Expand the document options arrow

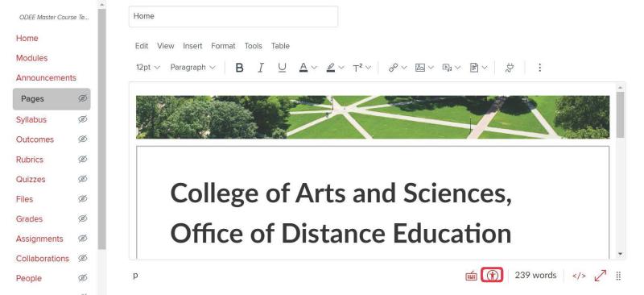pyautogui.click(x=485, y=68)
